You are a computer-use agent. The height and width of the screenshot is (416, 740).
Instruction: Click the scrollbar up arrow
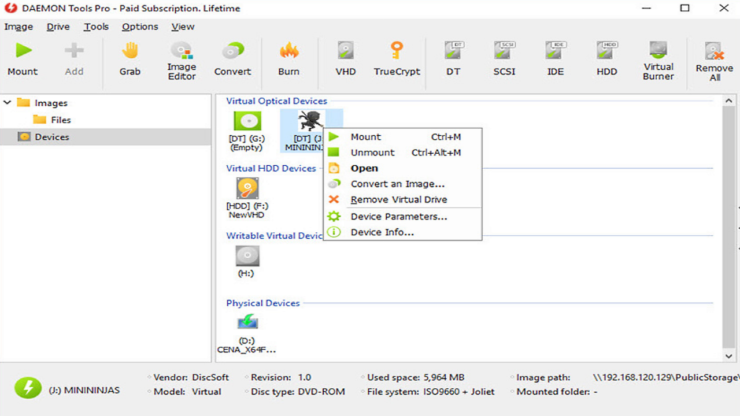pos(729,101)
